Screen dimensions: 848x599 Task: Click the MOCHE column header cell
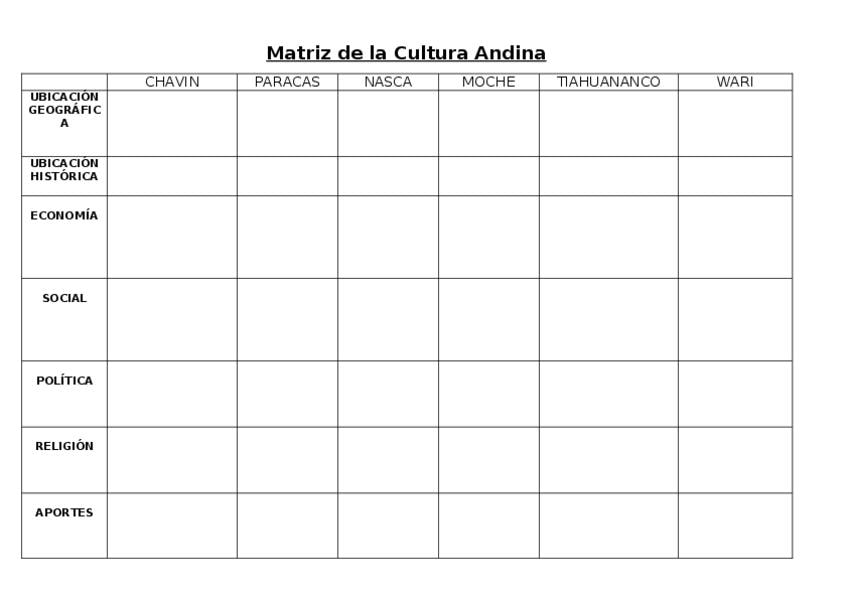(x=488, y=82)
